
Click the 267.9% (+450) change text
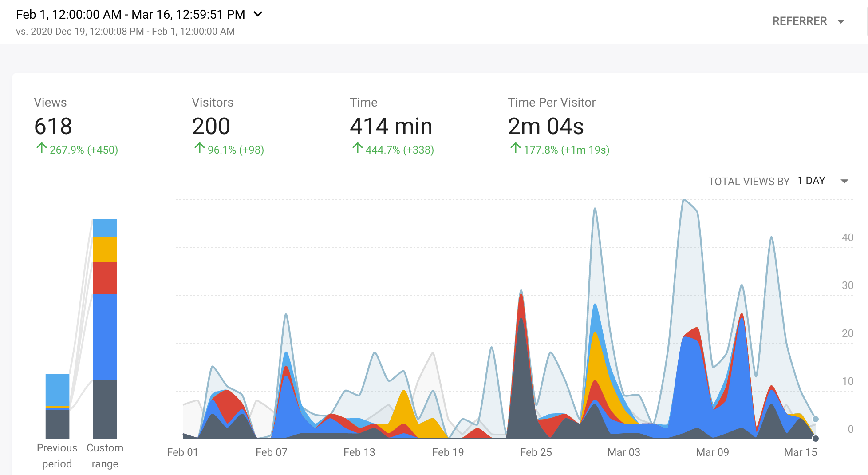click(x=84, y=150)
